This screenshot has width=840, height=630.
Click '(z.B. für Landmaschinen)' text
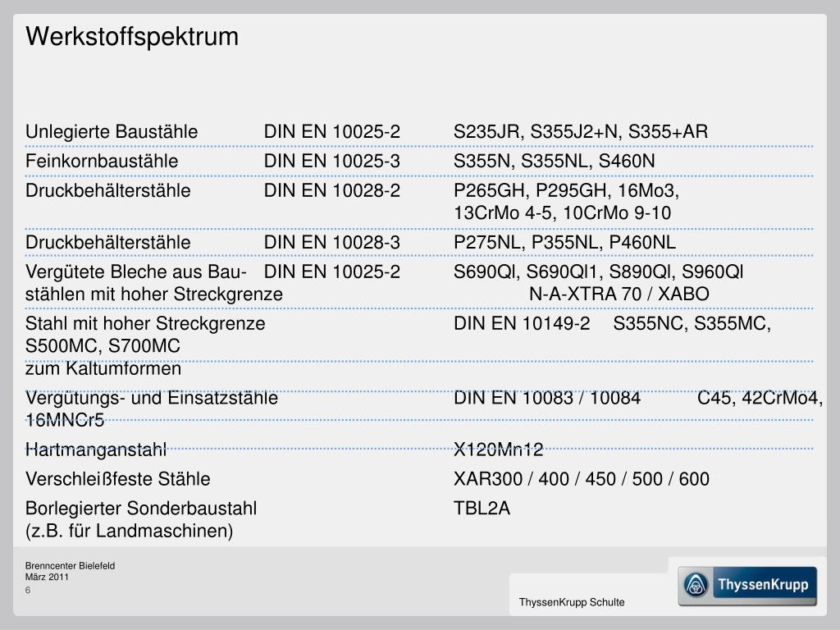(x=129, y=532)
